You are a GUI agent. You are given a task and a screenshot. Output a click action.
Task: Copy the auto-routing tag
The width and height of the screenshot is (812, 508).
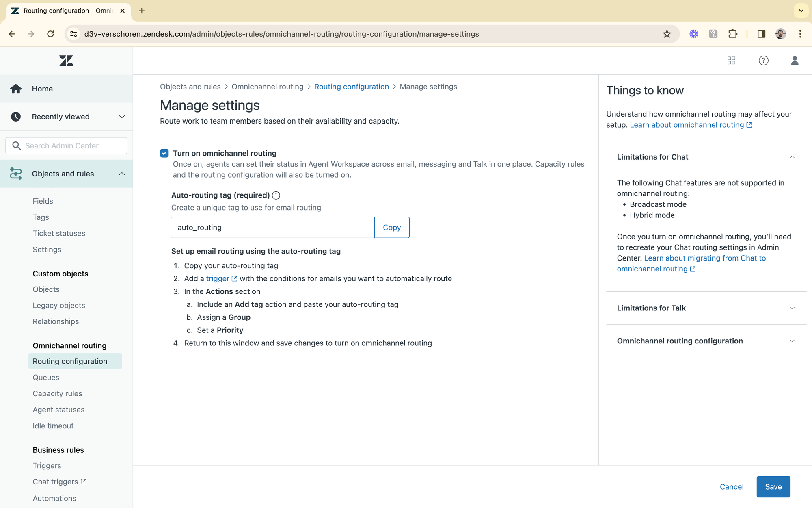391,228
